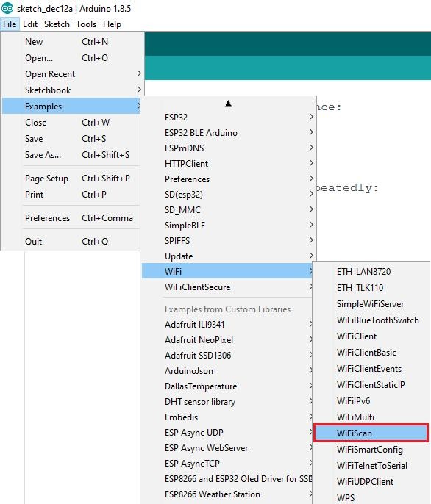Open the WiFiBlueToothSwitch example

(371, 320)
